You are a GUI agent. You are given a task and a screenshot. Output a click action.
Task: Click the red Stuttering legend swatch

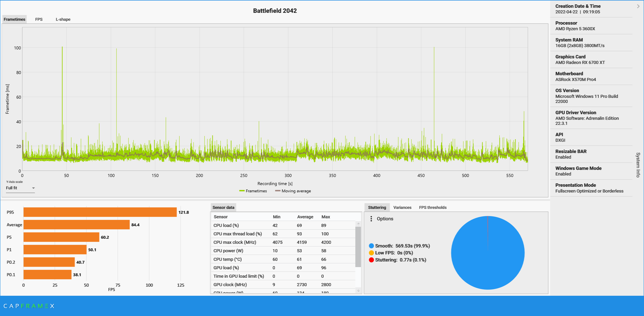click(371, 260)
